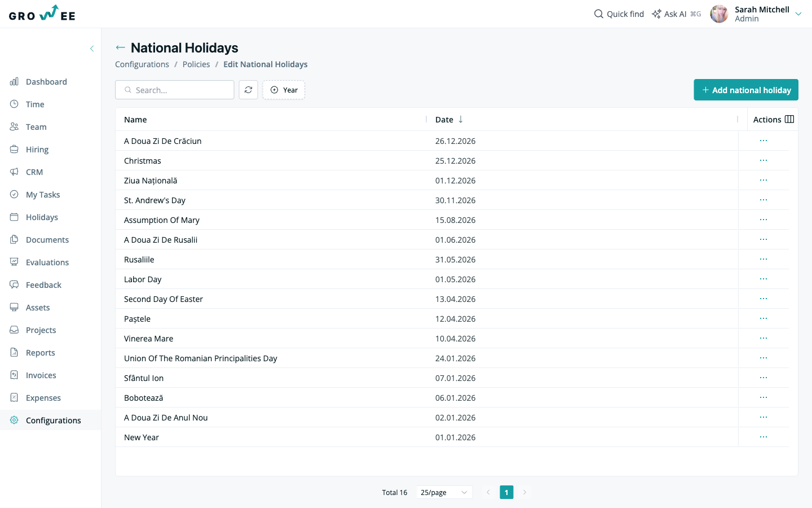Open actions menu for Ziua Națională
This screenshot has width=812, height=508.
(x=764, y=180)
